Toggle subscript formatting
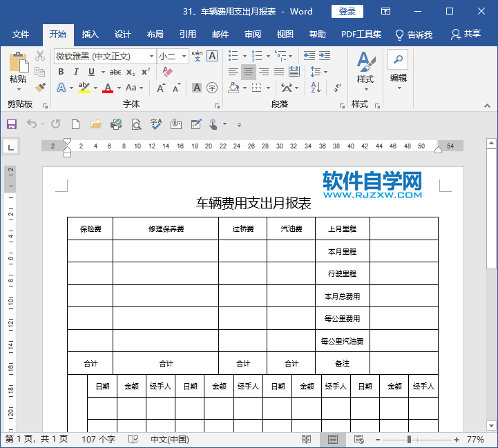Viewport: 498px width, 448px height. [131, 72]
